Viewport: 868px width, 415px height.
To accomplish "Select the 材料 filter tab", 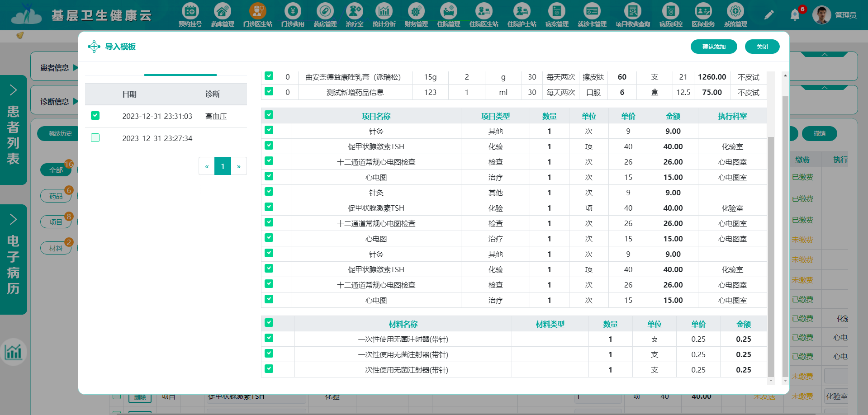I will coord(56,248).
